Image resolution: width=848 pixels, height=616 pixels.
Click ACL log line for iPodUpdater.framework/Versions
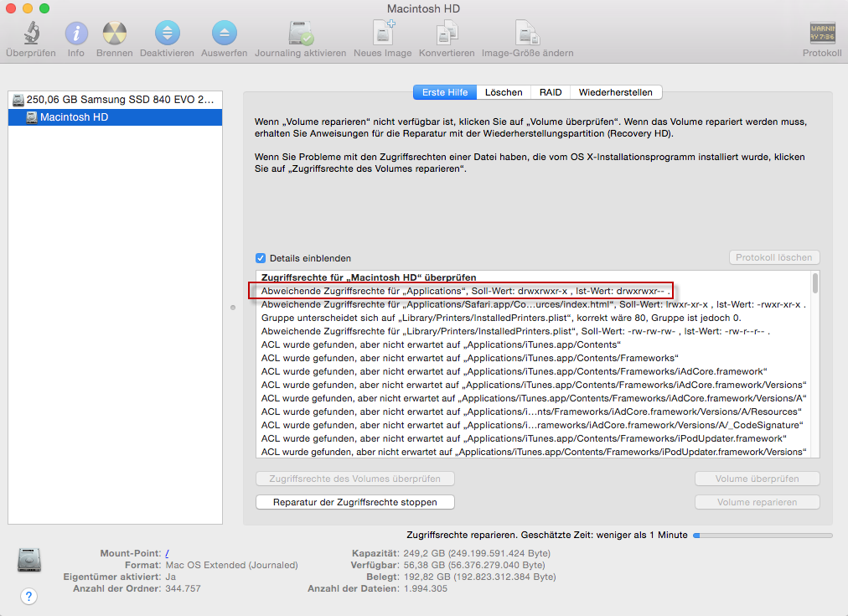[534, 452]
